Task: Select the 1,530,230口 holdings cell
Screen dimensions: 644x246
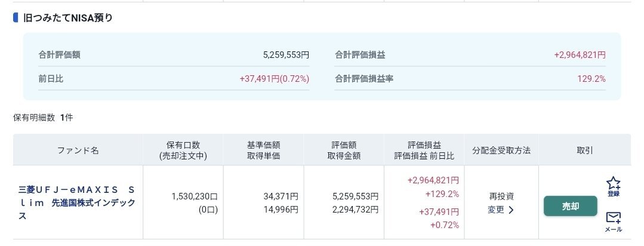Action: pos(195,196)
